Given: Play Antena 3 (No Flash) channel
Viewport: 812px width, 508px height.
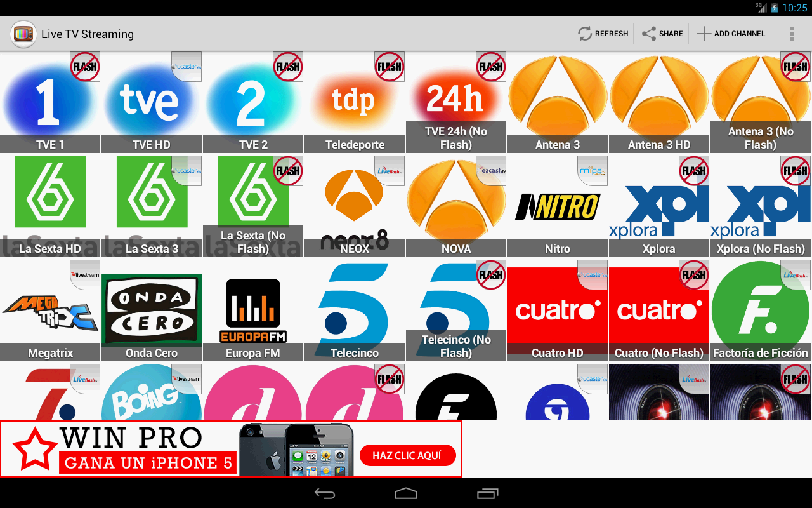Looking at the screenshot, I should (761, 102).
